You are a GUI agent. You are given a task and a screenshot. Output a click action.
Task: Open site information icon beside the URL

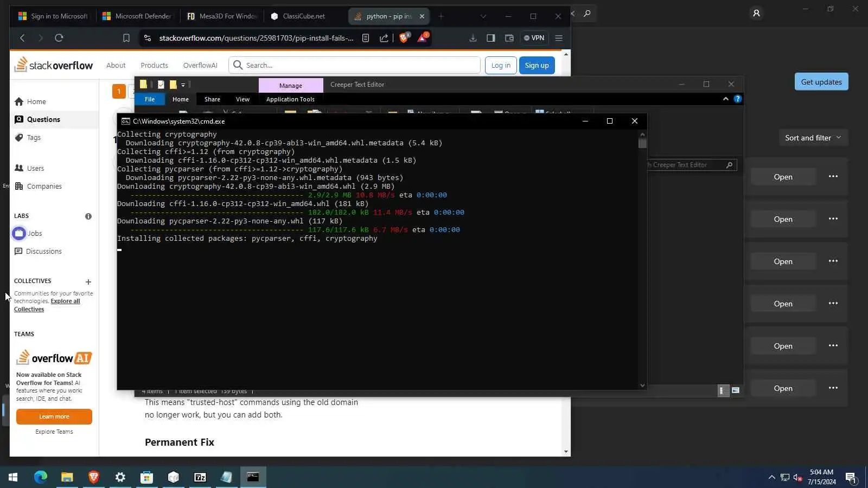[147, 38]
